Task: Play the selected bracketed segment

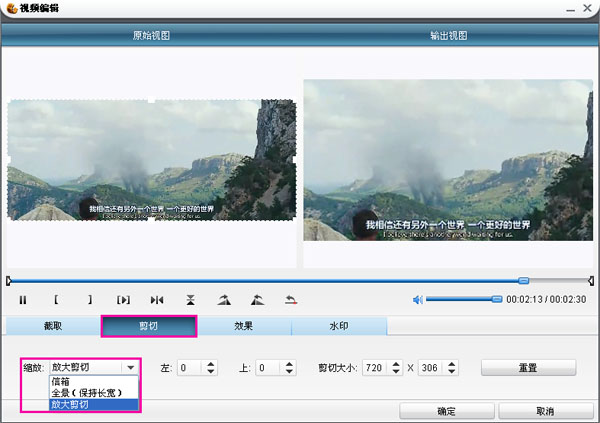Action: [123, 300]
